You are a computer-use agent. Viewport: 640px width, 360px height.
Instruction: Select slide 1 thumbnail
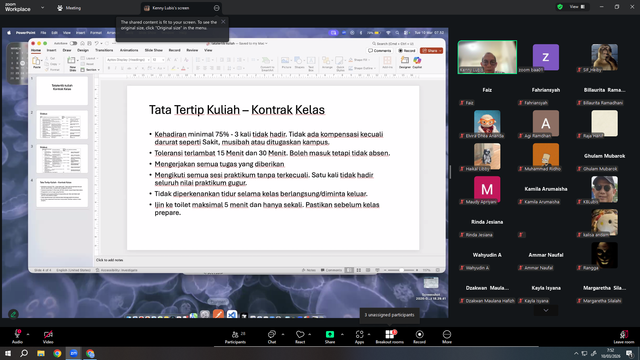tap(62, 91)
